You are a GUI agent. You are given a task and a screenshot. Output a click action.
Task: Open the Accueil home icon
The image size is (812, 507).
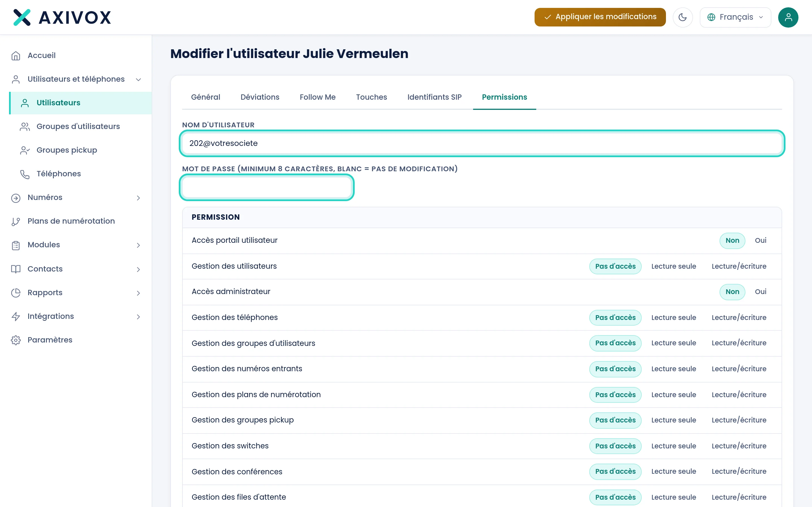tap(16, 56)
